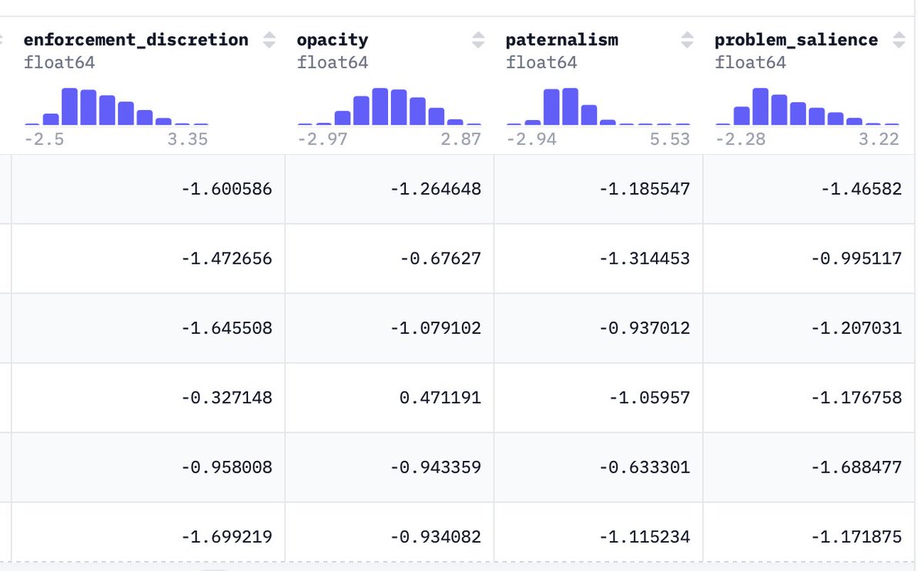
Task: Select the paternalism column header
Action: [562, 39]
